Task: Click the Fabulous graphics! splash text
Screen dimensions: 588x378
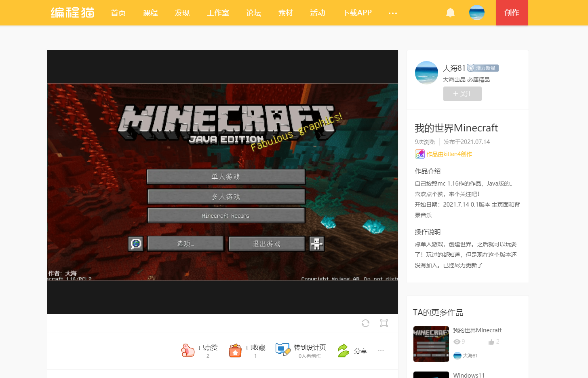Action: click(x=296, y=132)
